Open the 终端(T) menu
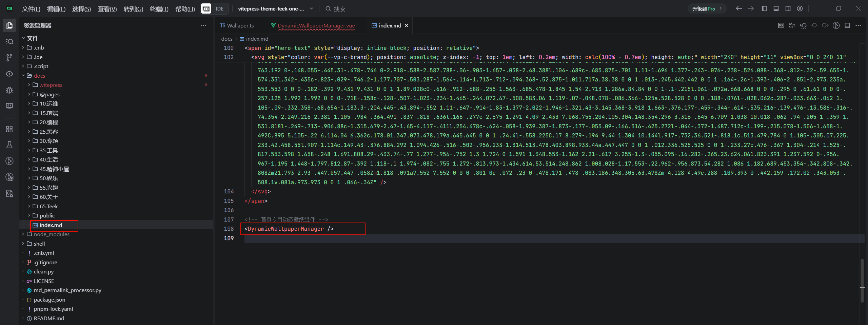 click(159, 9)
